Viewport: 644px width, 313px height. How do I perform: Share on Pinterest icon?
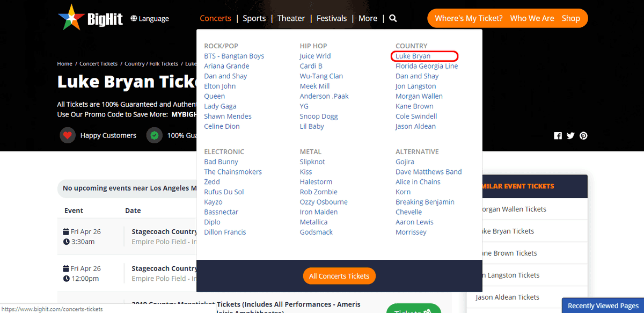[583, 136]
